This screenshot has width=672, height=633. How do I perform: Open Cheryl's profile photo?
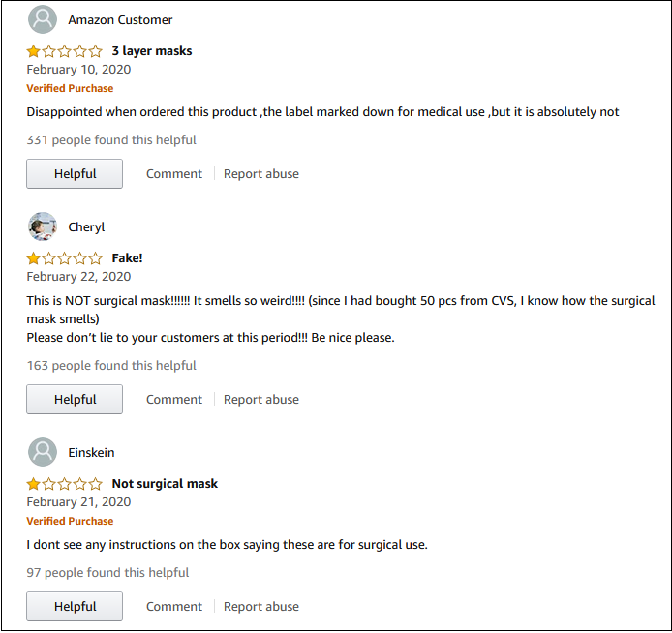click(x=43, y=226)
